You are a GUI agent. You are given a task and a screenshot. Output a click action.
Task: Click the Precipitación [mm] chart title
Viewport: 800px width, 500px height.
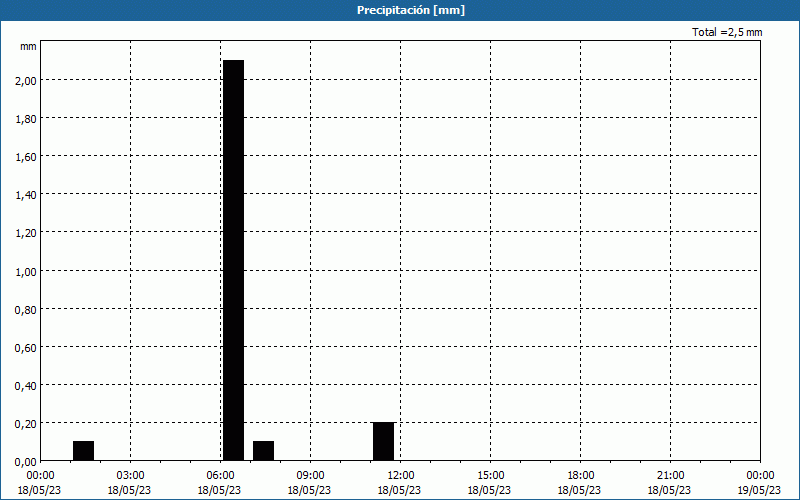click(411, 10)
